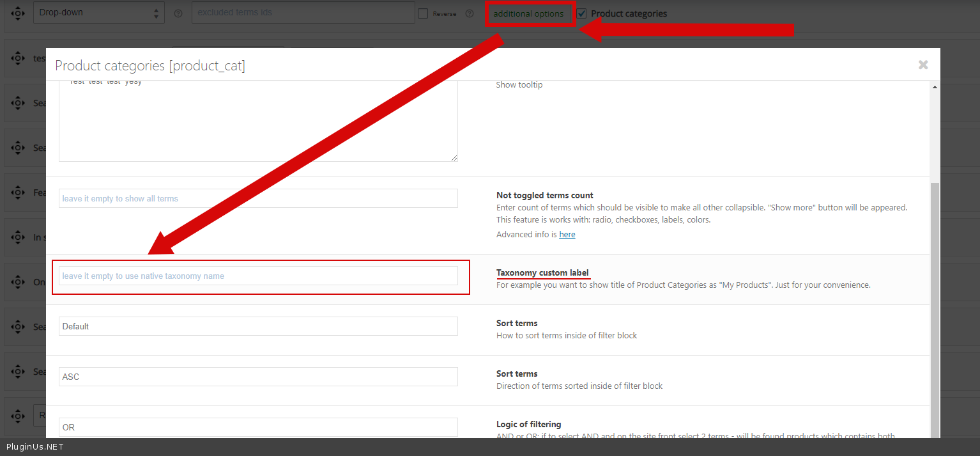This screenshot has width=980, height=456.
Task: Open the ASC sort direction dropdown
Action: click(258, 377)
